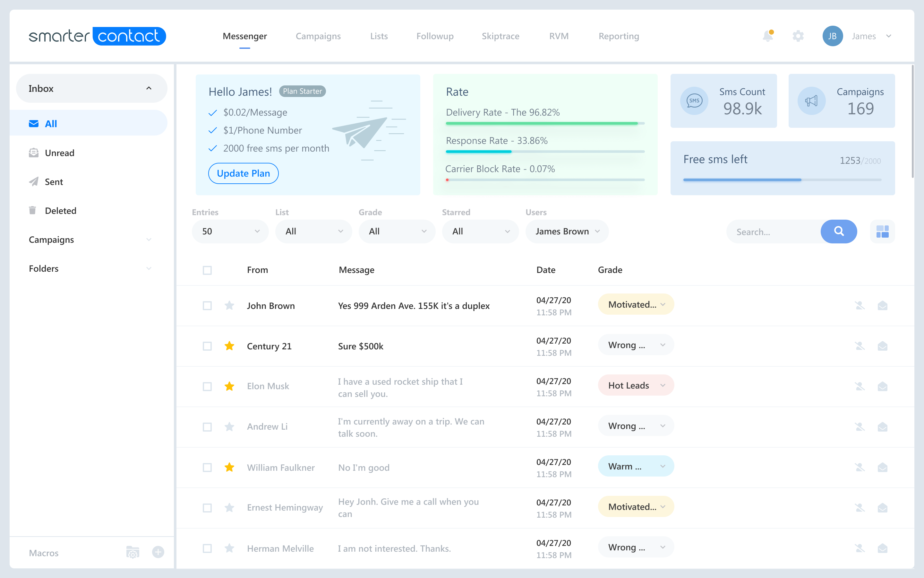Image resolution: width=924 pixels, height=578 pixels.
Task: Click the Macros label
Action: pyautogui.click(x=44, y=553)
